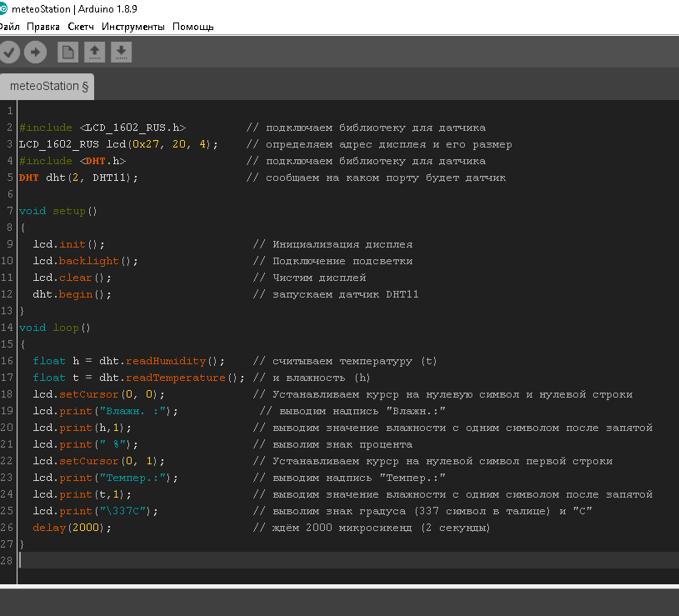Open the Файл menu
This screenshot has height=616, width=679.
coord(9,27)
